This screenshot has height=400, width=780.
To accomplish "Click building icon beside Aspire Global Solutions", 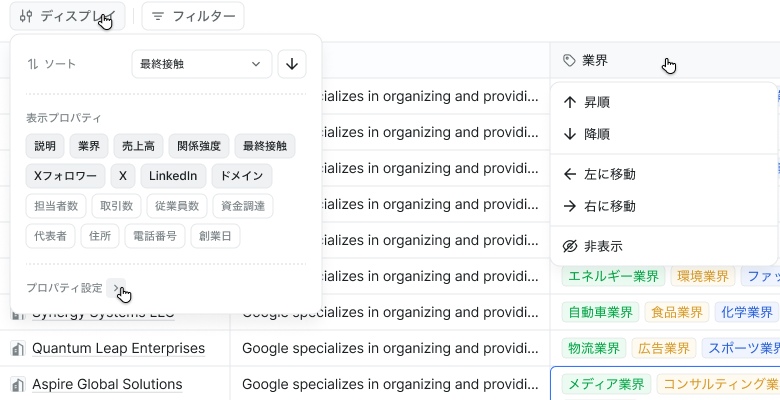I will (x=18, y=385).
